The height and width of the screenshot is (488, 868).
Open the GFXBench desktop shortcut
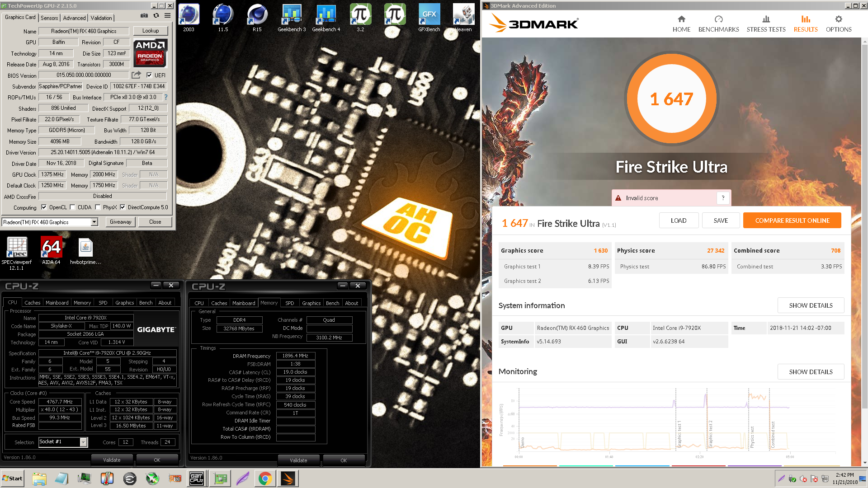[x=429, y=18]
